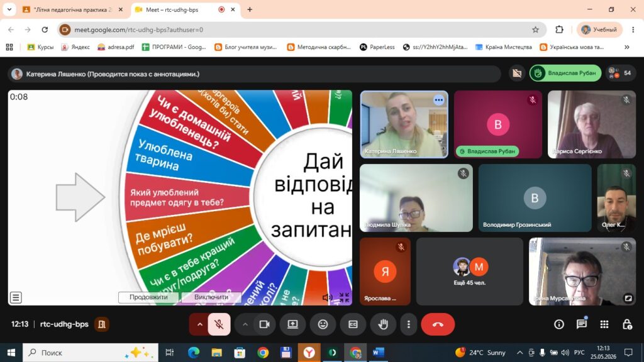Open the Windows notification center icon
The height and width of the screenshot is (362, 644).
(x=628, y=353)
